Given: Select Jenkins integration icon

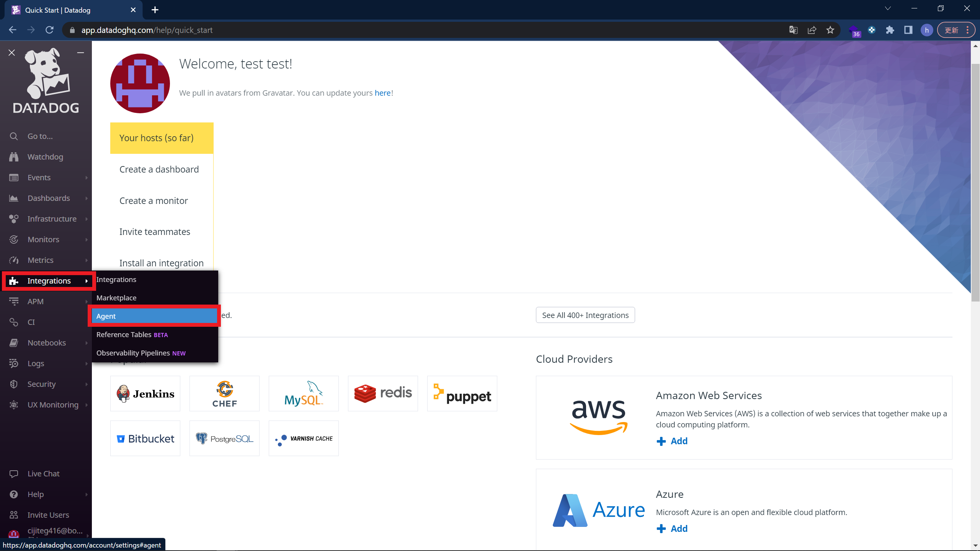Looking at the screenshot, I should [145, 394].
